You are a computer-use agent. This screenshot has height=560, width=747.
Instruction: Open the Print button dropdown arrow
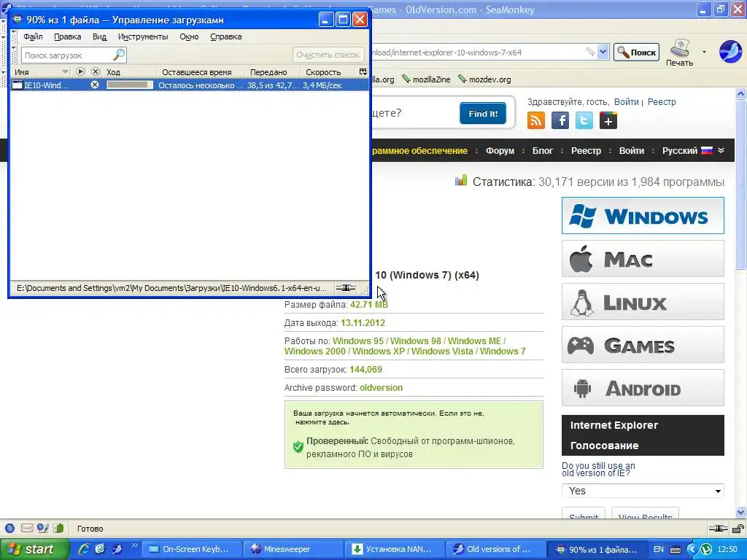704,52
